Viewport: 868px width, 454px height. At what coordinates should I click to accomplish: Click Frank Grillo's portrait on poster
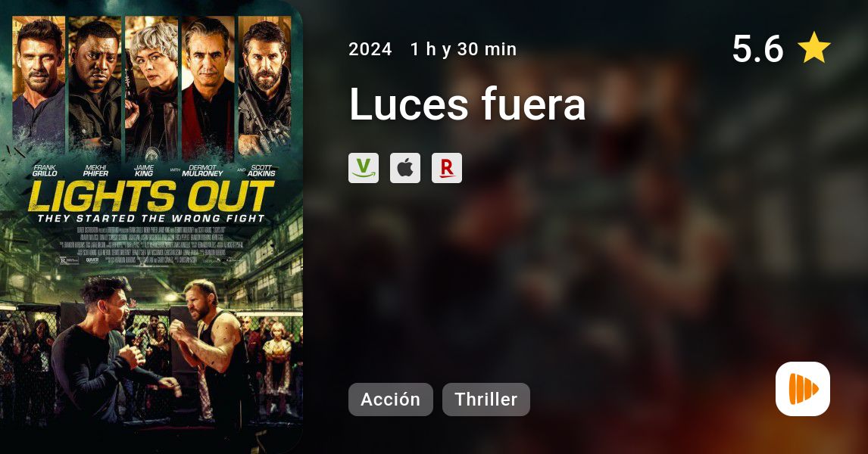(x=39, y=86)
